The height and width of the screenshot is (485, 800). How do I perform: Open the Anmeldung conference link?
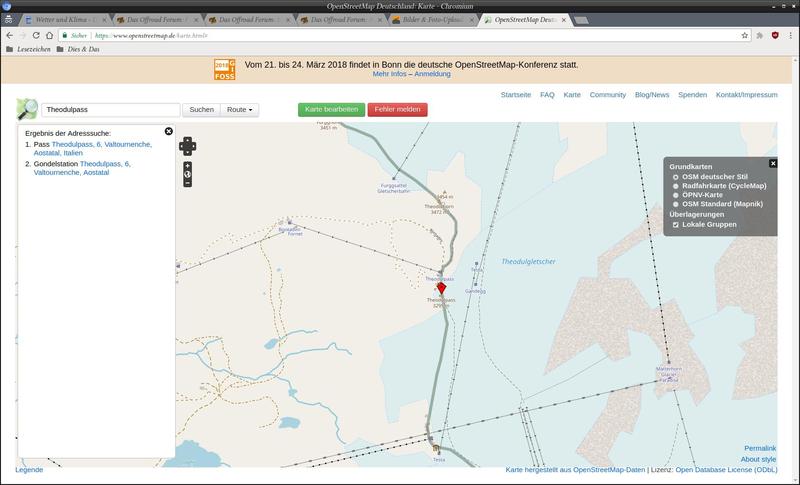pos(432,74)
